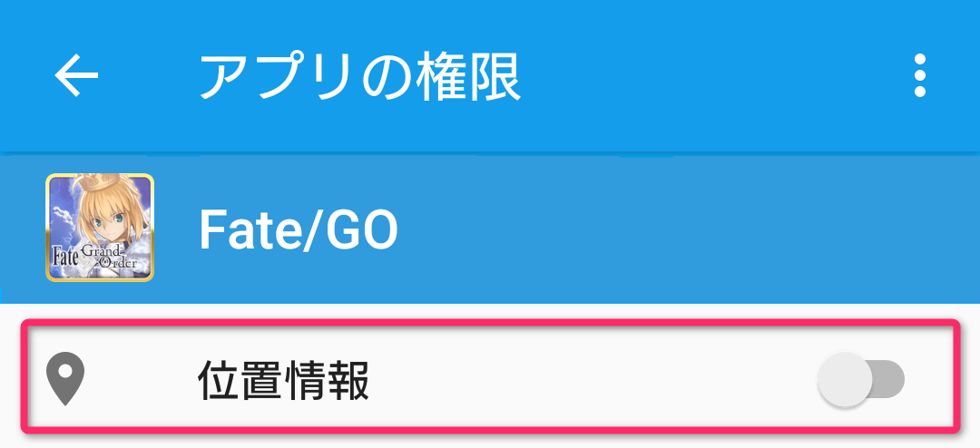
Task: Enable the 位置情報 permission switch
Action: (860, 379)
